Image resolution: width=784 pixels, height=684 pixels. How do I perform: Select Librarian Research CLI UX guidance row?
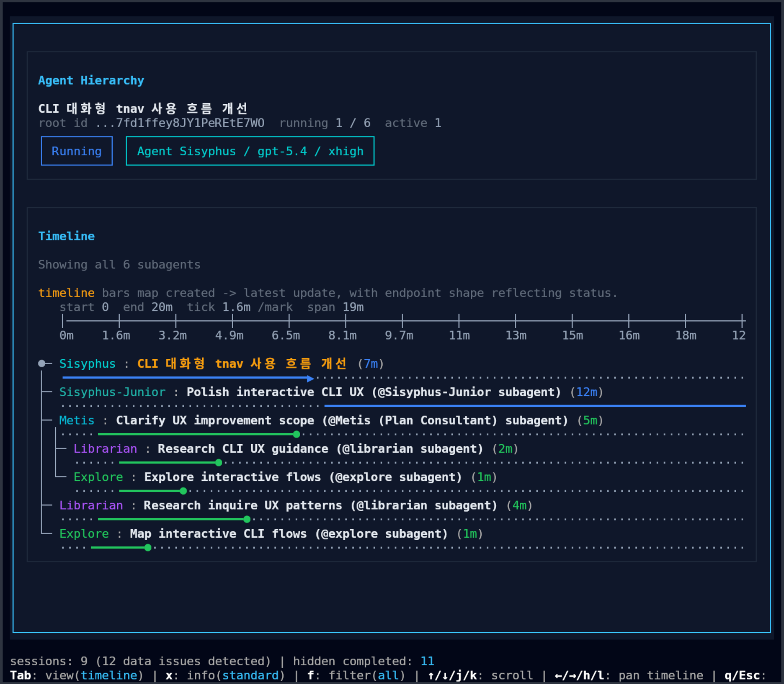(x=296, y=449)
